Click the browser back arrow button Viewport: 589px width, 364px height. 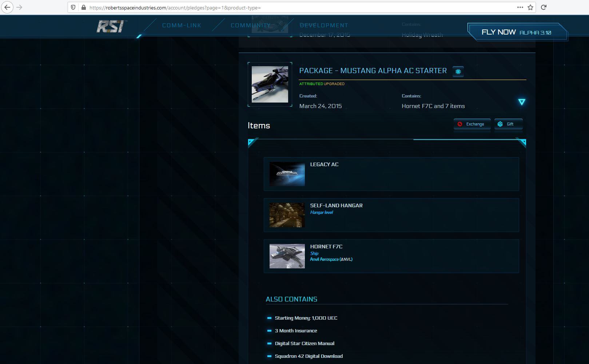(7, 7)
